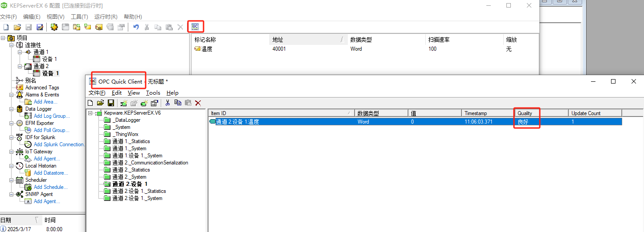Open 编辑(E) menu in KEPServerEX

tap(32, 17)
